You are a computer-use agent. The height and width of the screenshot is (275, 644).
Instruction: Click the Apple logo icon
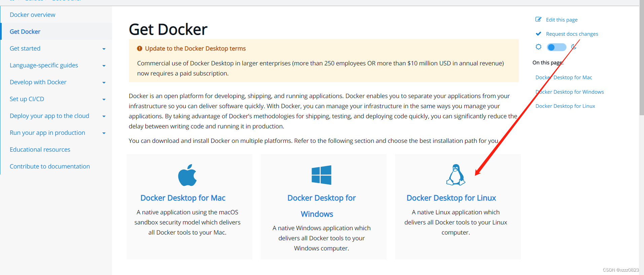click(x=187, y=175)
